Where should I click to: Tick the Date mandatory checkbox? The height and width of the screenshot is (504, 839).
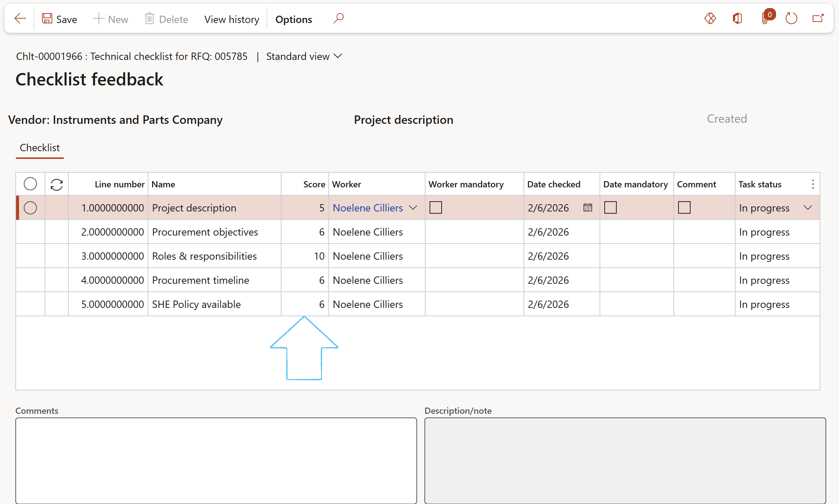(x=610, y=207)
